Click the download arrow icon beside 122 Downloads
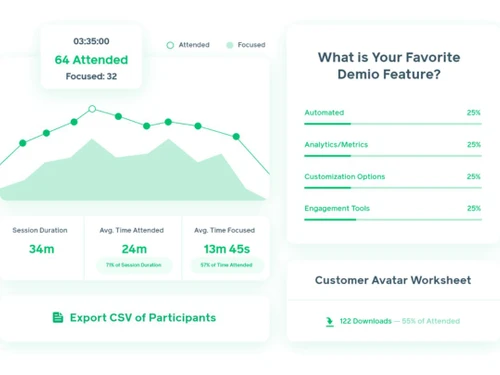500x375 pixels. coord(329,322)
